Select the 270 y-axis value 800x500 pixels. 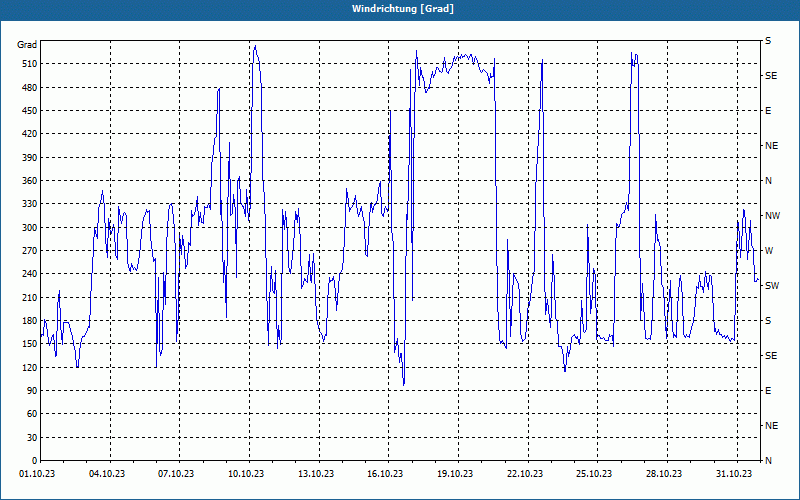pos(29,251)
